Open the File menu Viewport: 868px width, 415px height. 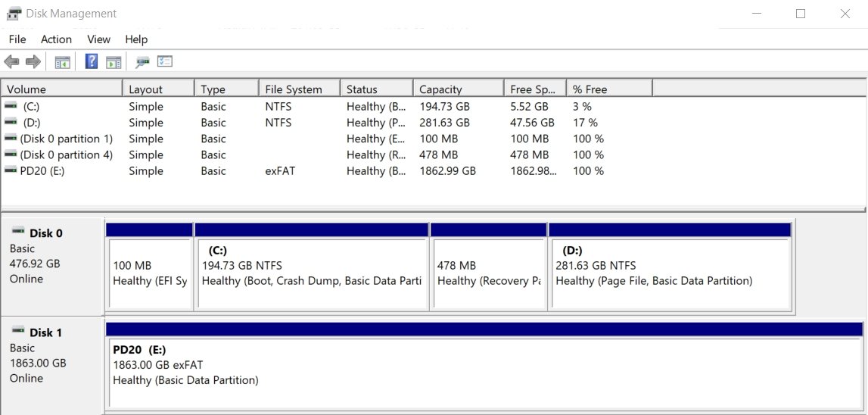click(17, 39)
